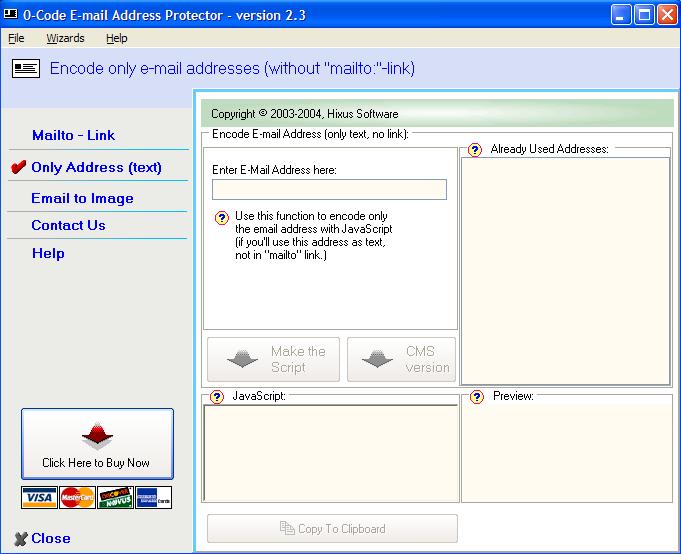Open the Help menu

pyautogui.click(x=116, y=38)
